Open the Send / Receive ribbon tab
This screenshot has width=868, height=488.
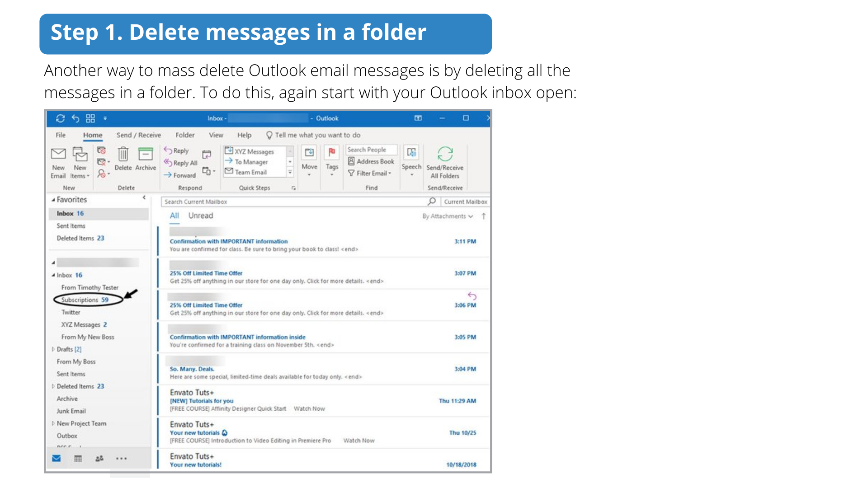coord(138,135)
